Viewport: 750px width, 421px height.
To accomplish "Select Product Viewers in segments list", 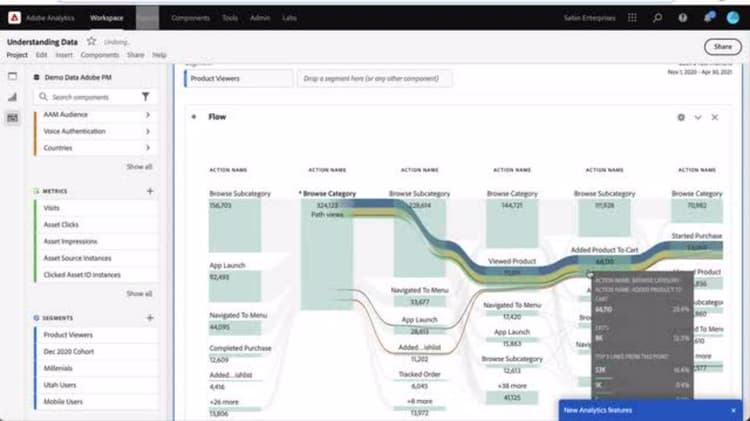I will 97,335.
